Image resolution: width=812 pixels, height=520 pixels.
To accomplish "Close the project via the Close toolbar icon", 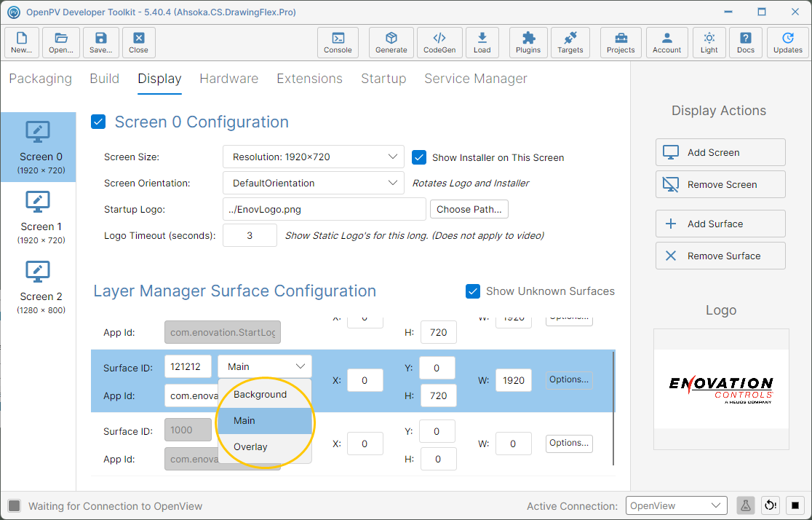I will click(x=139, y=42).
